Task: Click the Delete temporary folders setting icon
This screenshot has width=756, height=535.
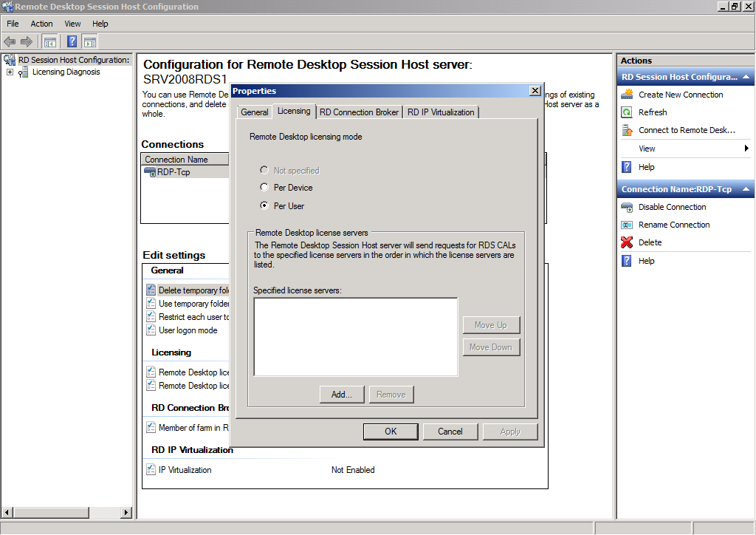Action: click(x=151, y=290)
